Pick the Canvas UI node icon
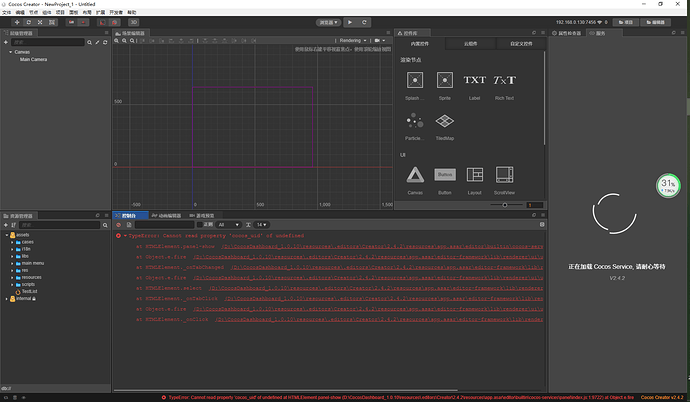 pyautogui.click(x=415, y=175)
